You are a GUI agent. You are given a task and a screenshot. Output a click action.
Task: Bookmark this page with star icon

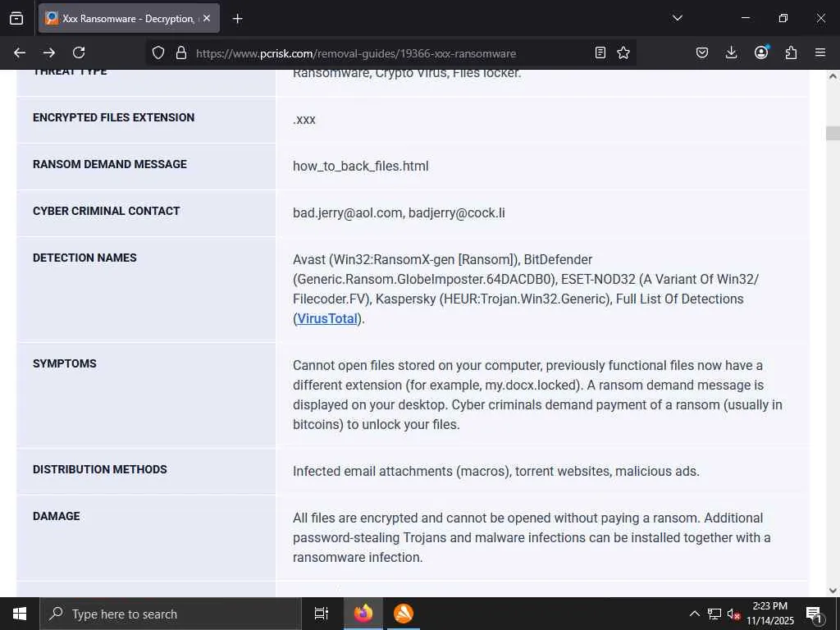click(x=623, y=52)
